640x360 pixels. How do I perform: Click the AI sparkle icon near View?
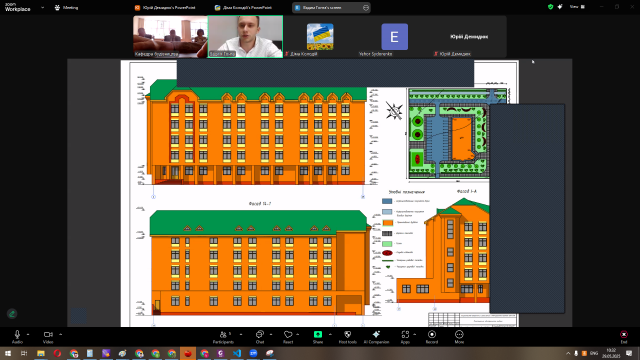click(560, 7)
